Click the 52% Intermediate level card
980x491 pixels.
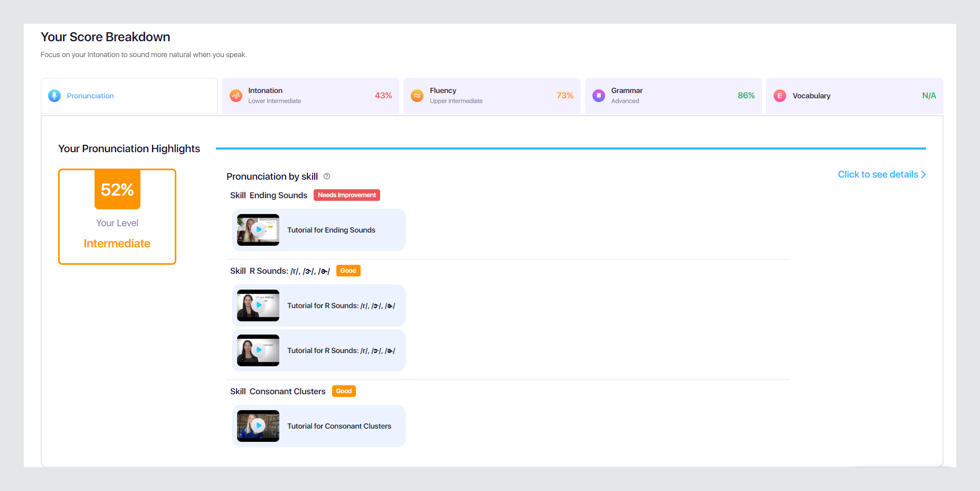pos(117,217)
